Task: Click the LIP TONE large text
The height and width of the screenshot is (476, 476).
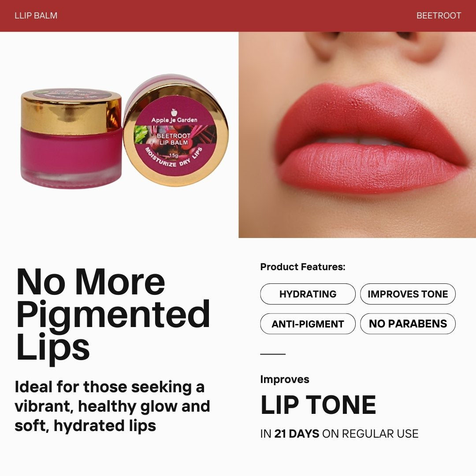Action: (318, 405)
